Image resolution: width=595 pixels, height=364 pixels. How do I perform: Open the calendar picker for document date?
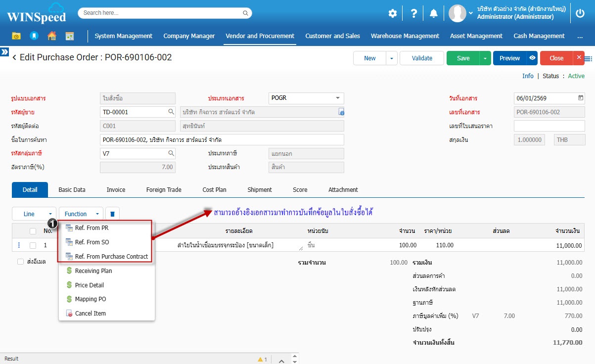581,98
